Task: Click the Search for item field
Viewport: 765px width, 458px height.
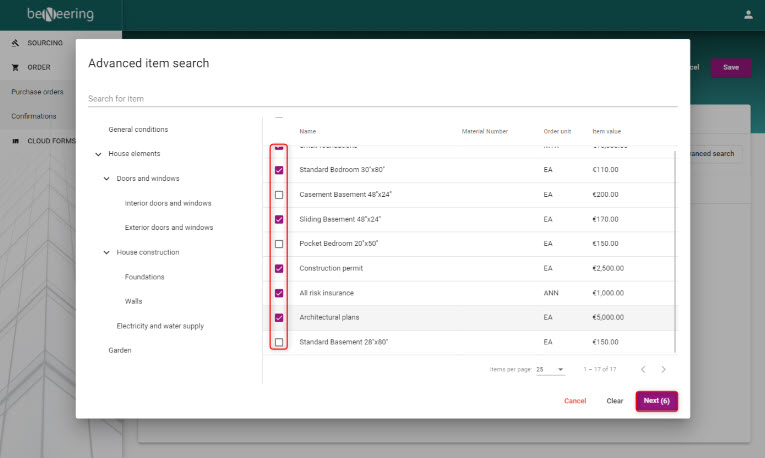Action: coord(382,98)
